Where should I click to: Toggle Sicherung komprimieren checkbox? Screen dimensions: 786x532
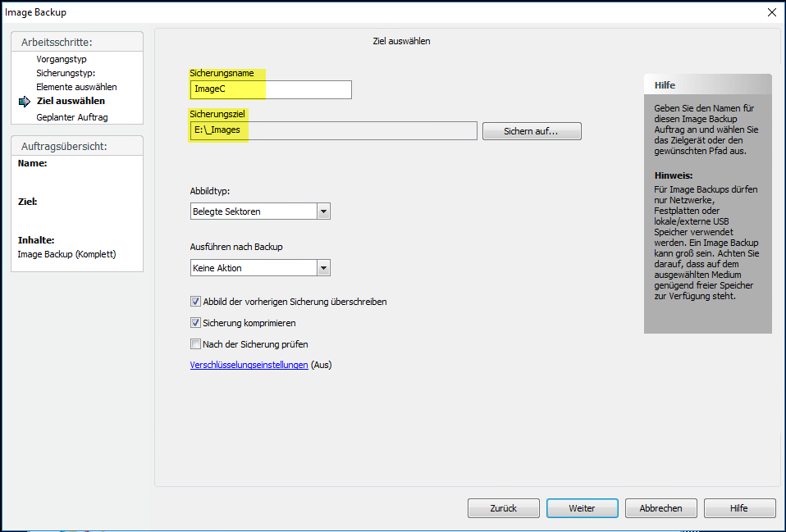point(195,323)
